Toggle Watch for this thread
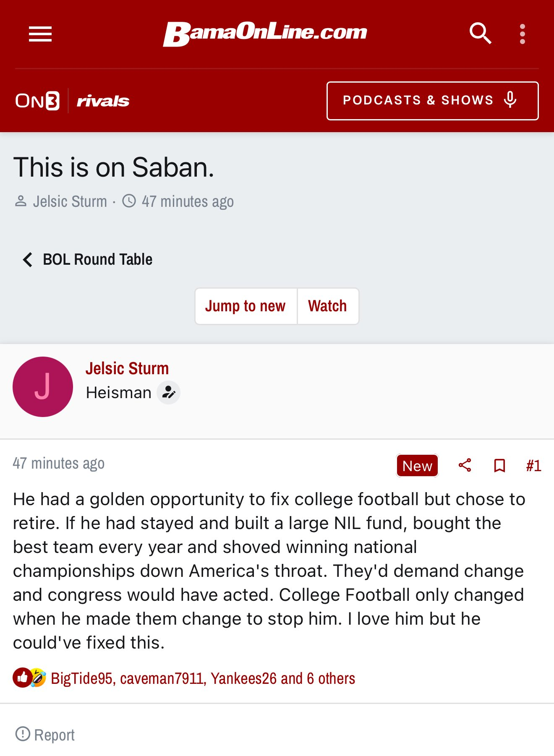 tap(328, 306)
